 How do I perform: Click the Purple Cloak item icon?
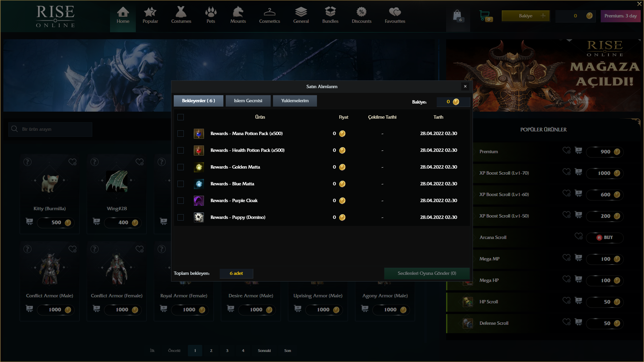pyautogui.click(x=199, y=200)
